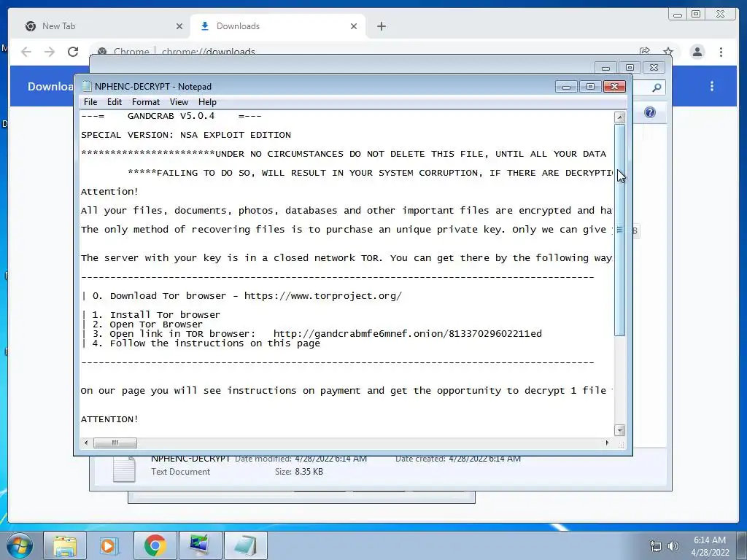
Task: Open the View menu in Notepad
Action: (179, 102)
